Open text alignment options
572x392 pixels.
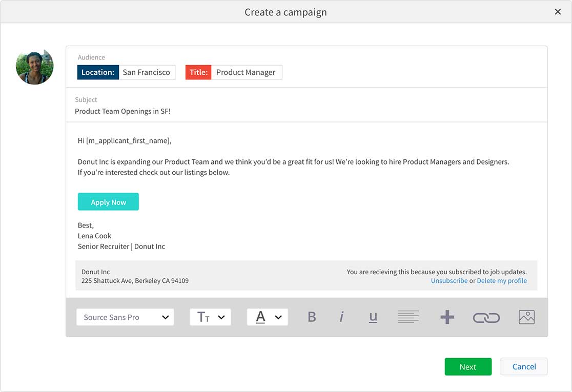coord(408,317)
